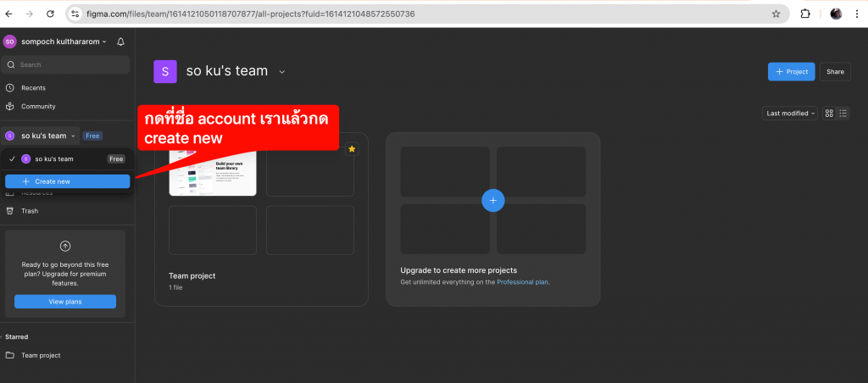Open Community from the sidebar
The width and height of the screenshot is (868, 383).
coord(38,107)
